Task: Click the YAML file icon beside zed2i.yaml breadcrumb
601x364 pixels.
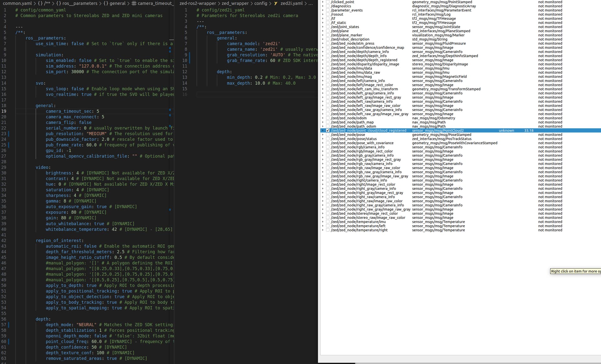Action: (x=276, y=3)
